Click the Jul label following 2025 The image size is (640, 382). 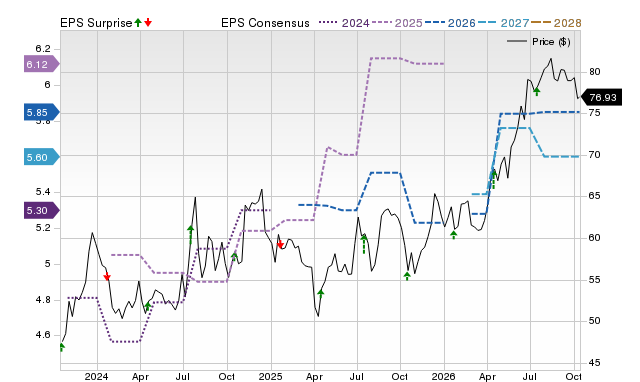[357, 376]
